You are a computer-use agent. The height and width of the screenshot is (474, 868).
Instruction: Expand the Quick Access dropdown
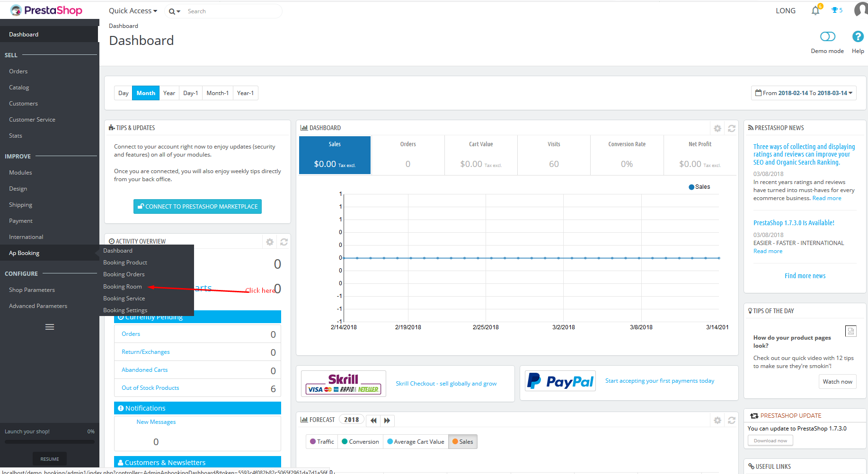133,11
